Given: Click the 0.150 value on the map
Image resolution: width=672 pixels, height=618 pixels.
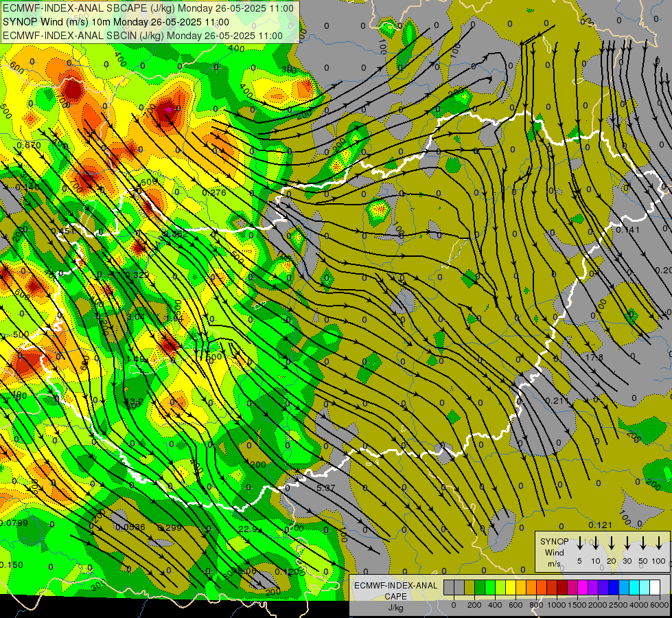Looking at the screenshot, I should click(x=11, y=565).
